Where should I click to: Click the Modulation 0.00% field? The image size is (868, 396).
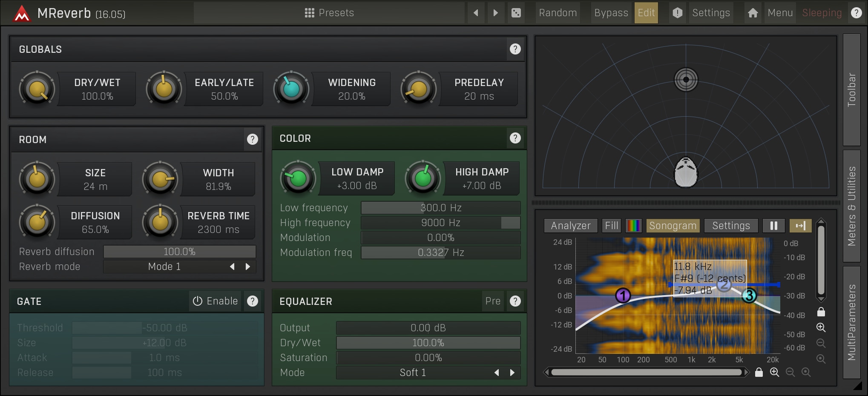tap(441, 238)
